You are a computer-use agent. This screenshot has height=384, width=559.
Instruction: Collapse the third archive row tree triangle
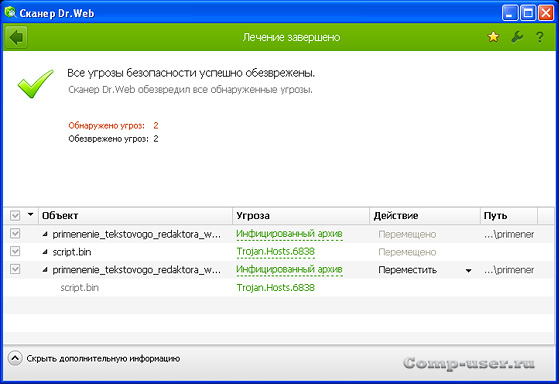[x=45, y=270]
